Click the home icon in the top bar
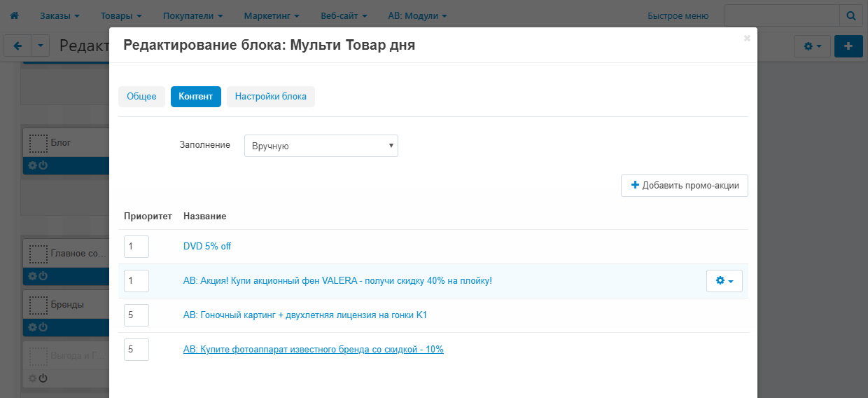This screenshot has width=868, height=398. click(14, 15)
